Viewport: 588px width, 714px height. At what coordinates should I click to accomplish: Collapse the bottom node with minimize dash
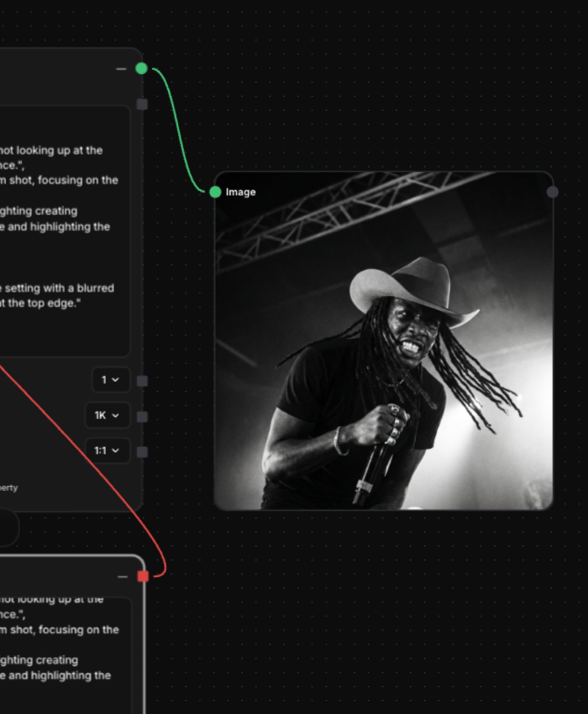[x=122, y=577]
